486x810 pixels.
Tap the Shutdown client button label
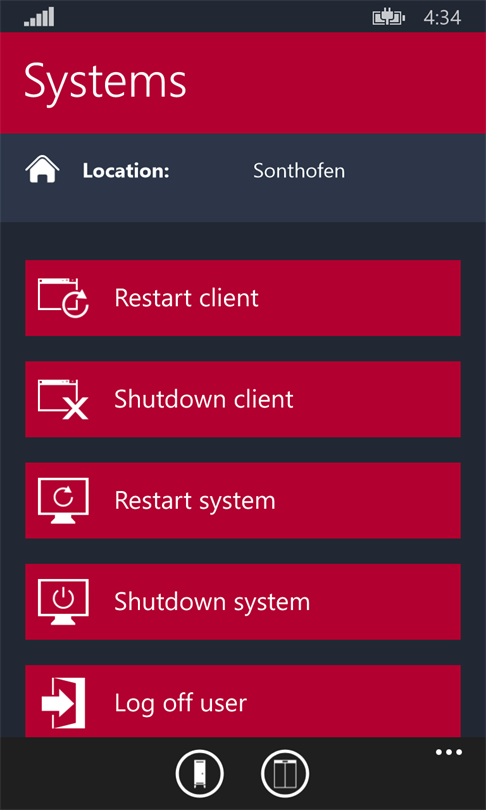(203, 399)
